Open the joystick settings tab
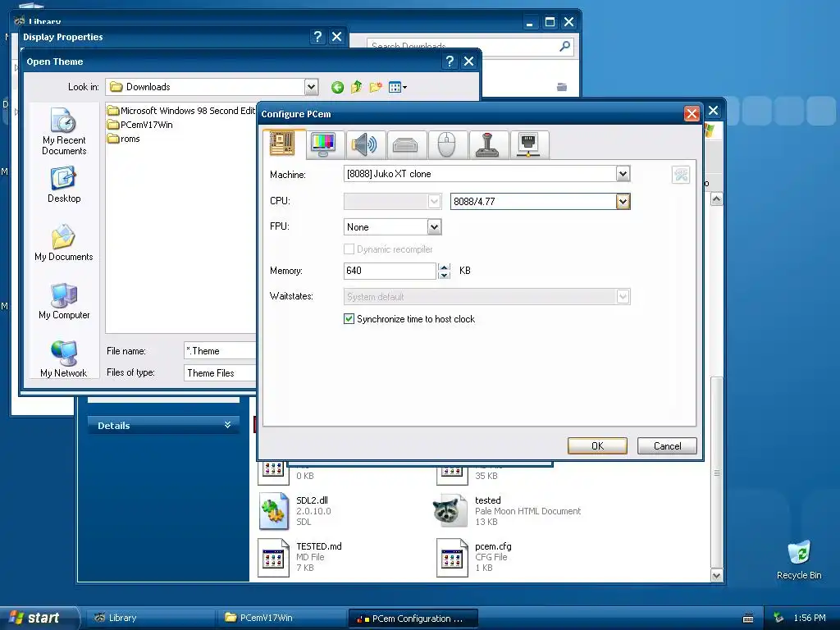840x630 pixels. coord(487,144)
